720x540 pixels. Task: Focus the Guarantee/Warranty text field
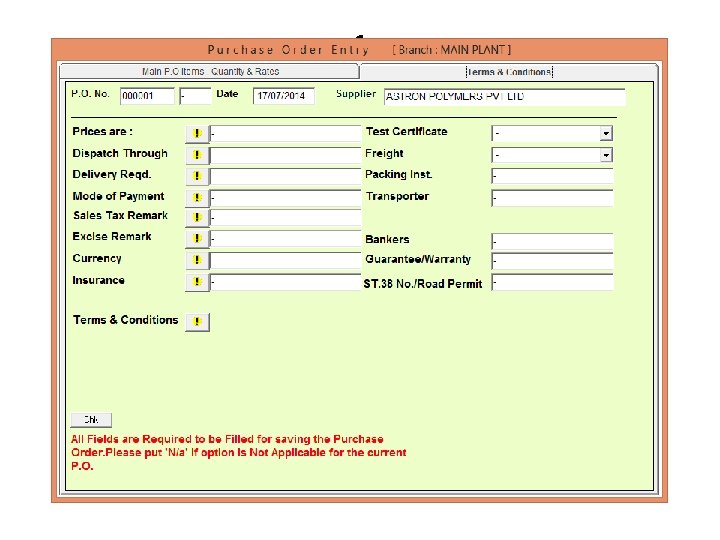tap(552, 261)
